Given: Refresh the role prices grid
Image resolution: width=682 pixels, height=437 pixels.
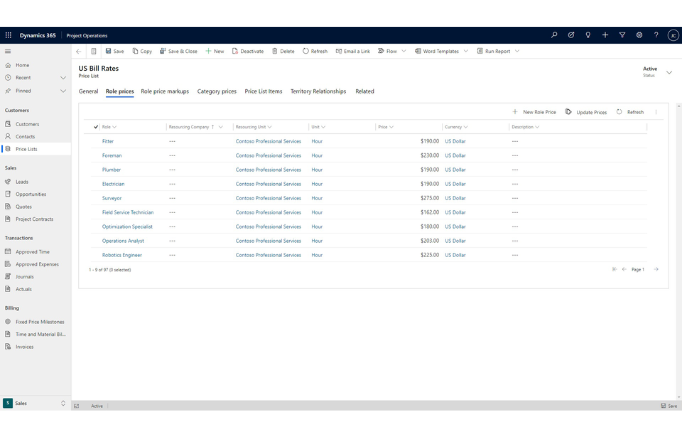Looking at the screenshot, I should [x=630, y=112].
